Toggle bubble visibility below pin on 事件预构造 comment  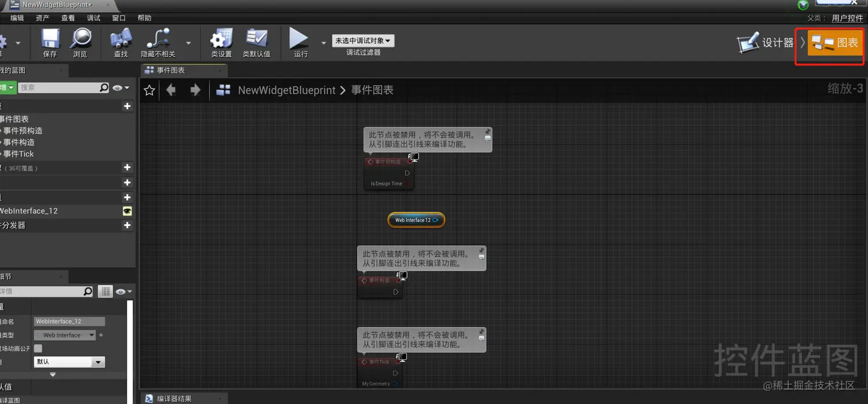click(487, 138)
